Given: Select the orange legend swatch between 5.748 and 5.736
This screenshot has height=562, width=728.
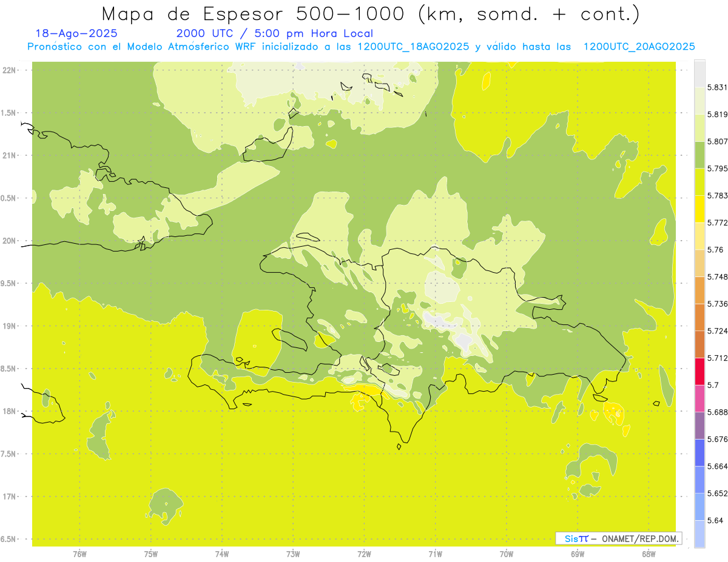Looking at the screenshot, I should (x=699, y=290).
